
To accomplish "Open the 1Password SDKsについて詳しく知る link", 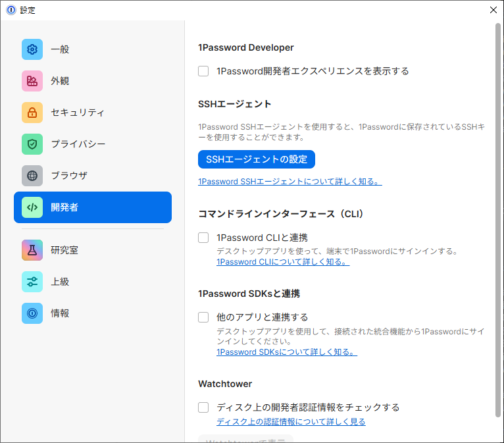I will tap(286, 352).
